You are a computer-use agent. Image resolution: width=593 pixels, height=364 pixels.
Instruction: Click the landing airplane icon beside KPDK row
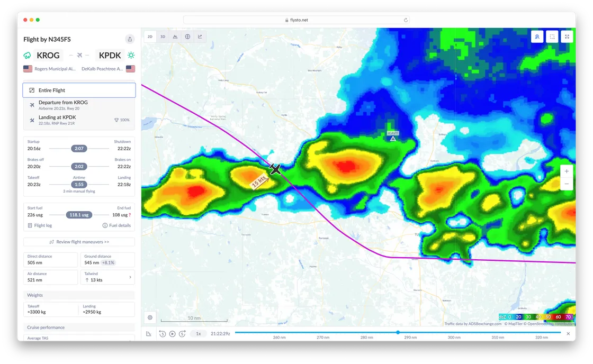[x=32, y=120]
